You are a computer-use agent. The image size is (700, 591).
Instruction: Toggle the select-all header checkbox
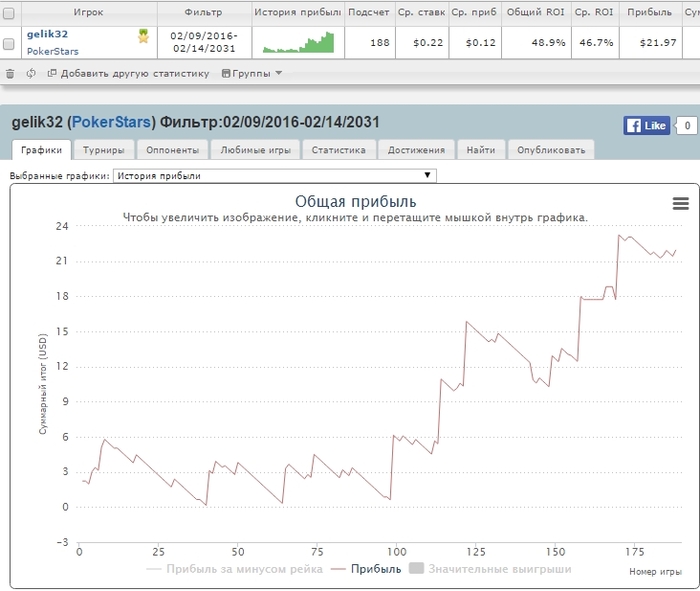click(x=9, y=13)
